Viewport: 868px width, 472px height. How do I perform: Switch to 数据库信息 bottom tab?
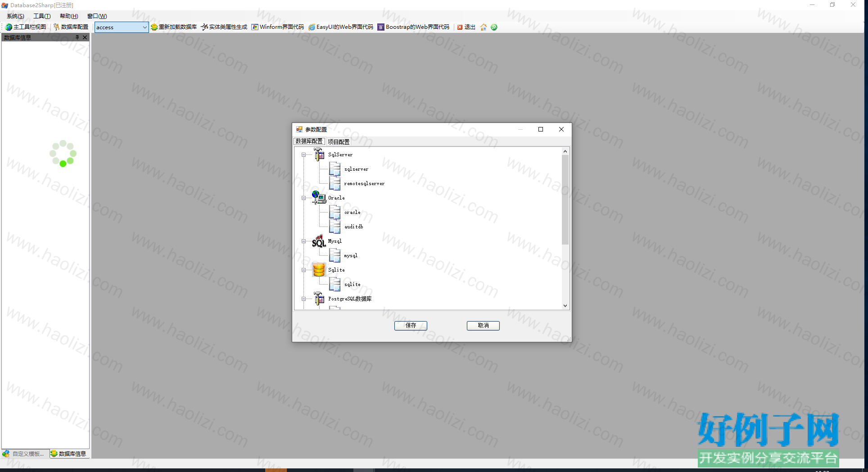[x=68, y=454]
